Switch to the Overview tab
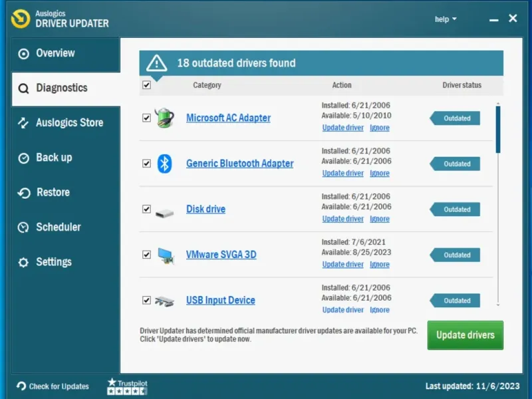The image size is (532, 399). (x=66, y=54)
